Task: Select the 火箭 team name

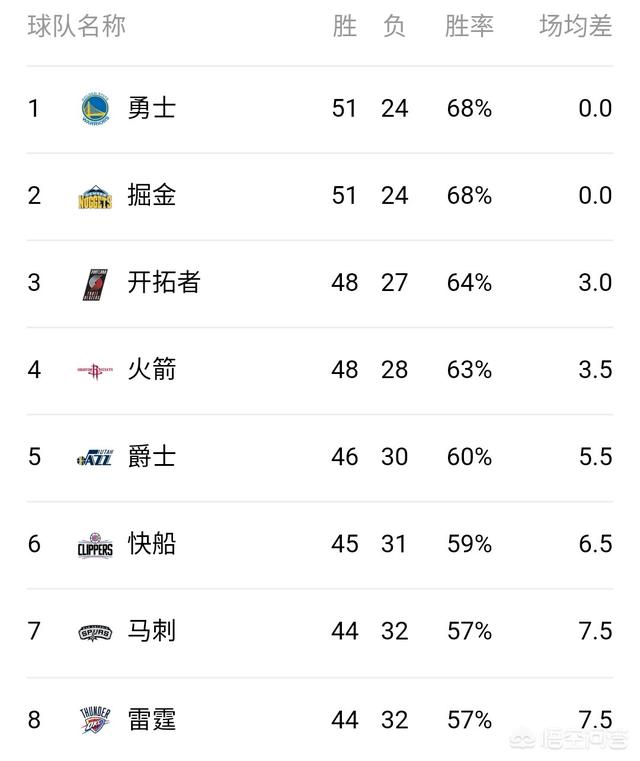Action: coord(151,370)
